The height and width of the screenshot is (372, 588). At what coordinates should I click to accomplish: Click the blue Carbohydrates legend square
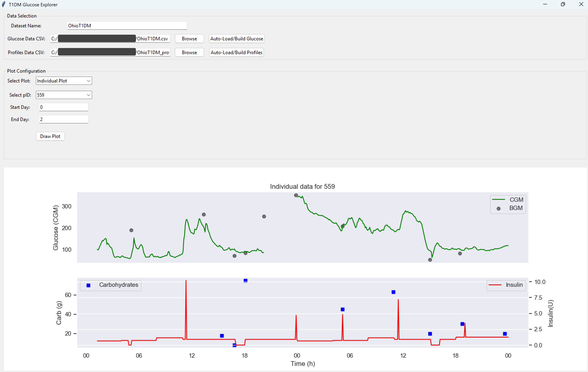(88, 285)
